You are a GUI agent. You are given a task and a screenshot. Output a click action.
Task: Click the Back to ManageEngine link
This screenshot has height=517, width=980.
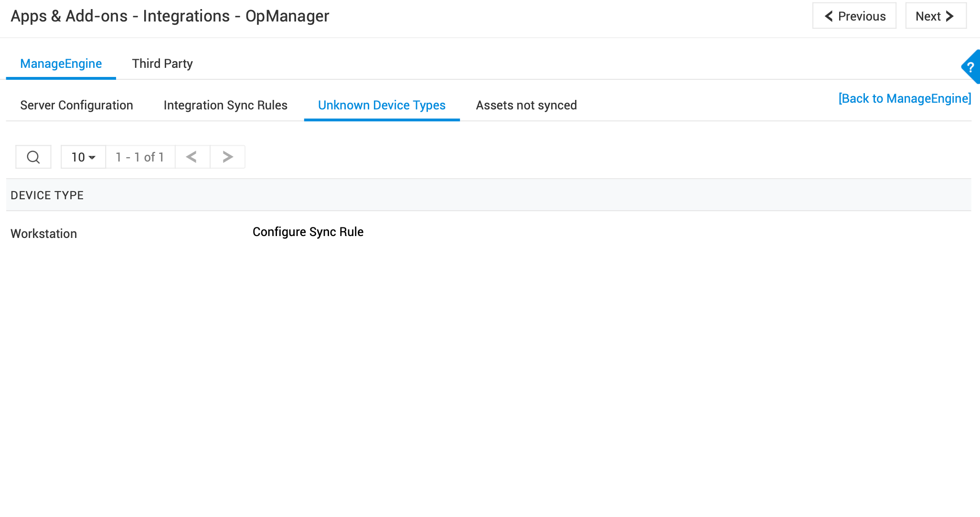click(x=905, y=98)
